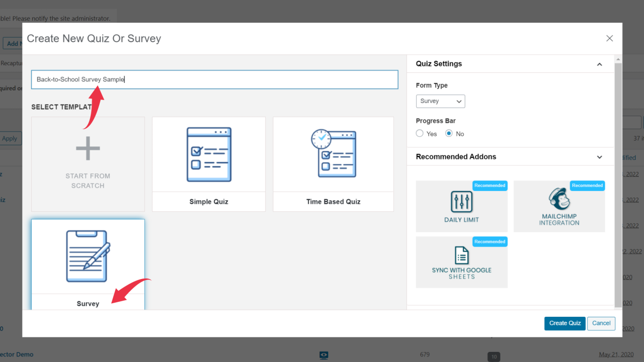The height and width of the screenshot is (362, 644).
Task: Click the settings panel vertical scrollbar
Action: tap(618, 181)
